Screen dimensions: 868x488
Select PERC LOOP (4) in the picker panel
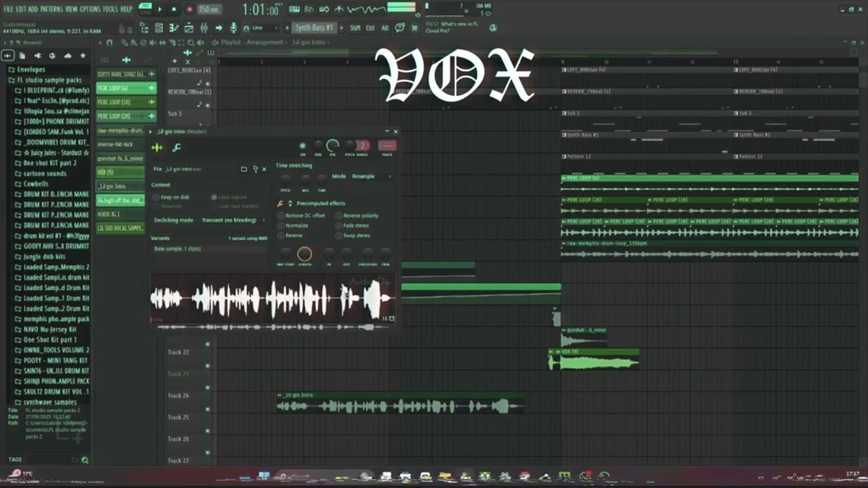pyautogui.click(x=126, y=88)
